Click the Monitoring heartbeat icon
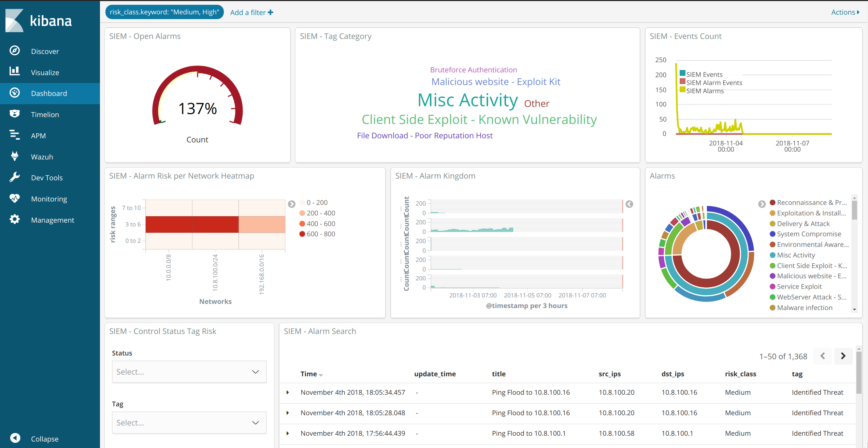 [x=14, y=198]
